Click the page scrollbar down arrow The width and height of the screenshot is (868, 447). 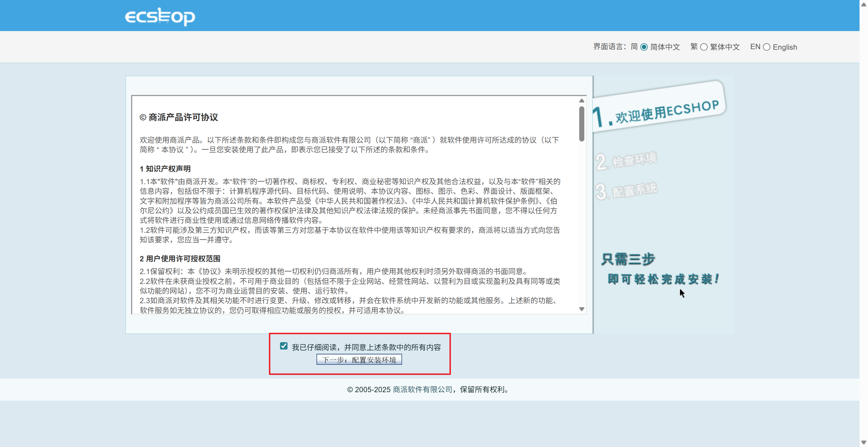pos(863,443)
